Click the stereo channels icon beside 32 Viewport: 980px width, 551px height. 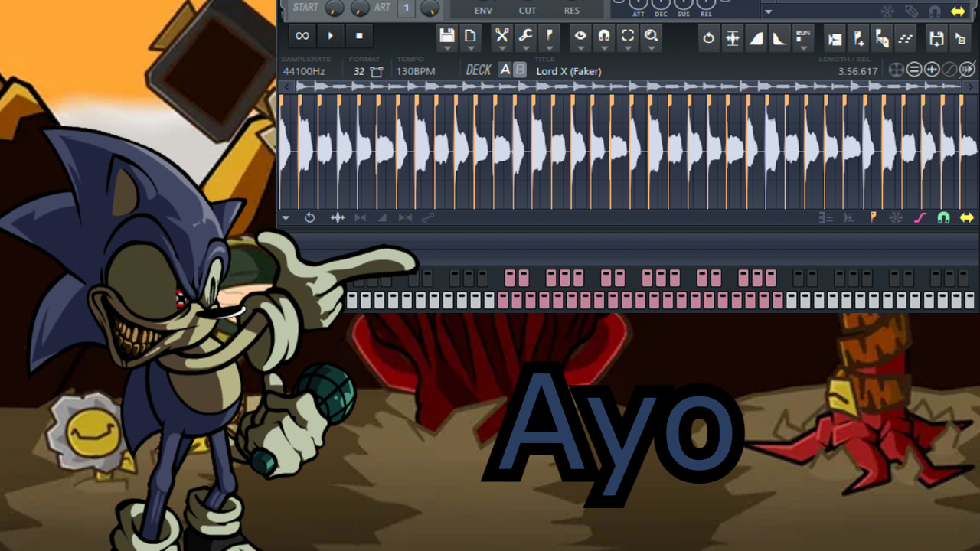(x=377, y=71)
